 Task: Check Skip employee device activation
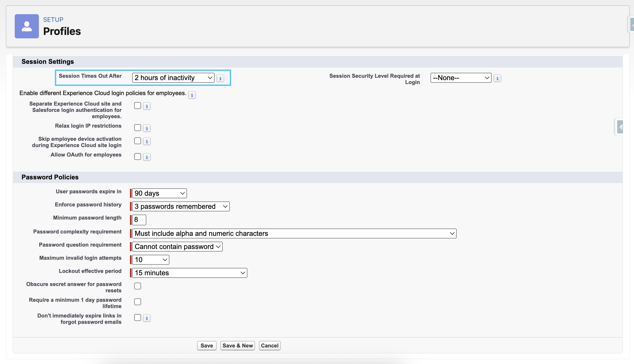(138, 141)
